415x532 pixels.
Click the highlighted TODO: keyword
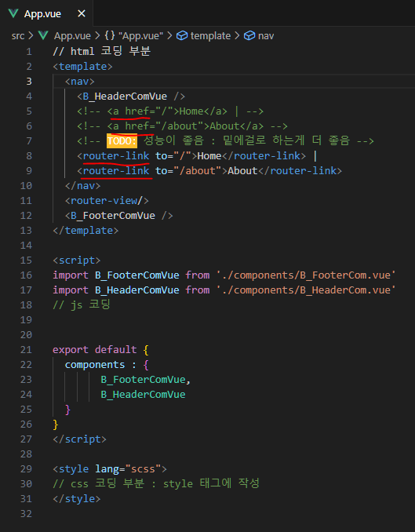pyautogui.click(x=122, y=140)
